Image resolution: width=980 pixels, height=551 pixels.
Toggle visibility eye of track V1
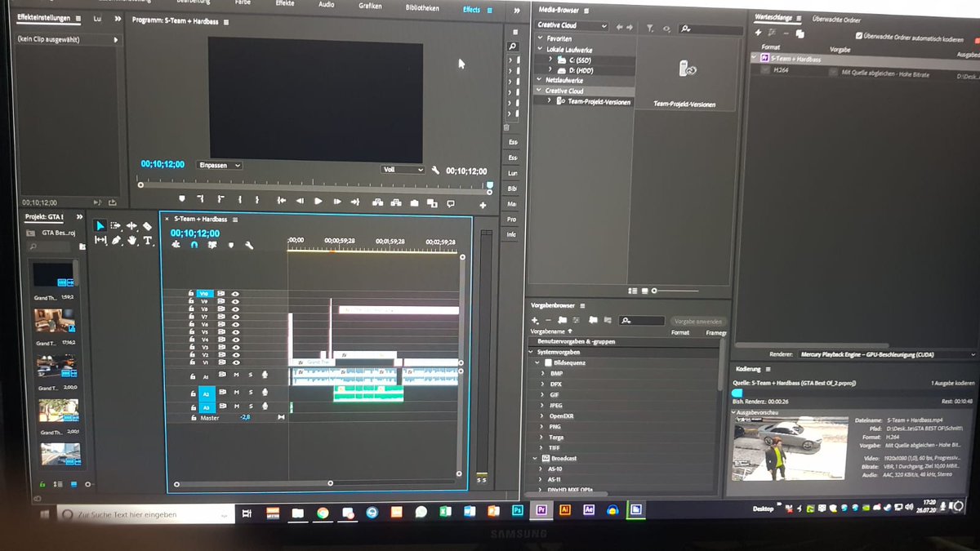coord(235,362)
